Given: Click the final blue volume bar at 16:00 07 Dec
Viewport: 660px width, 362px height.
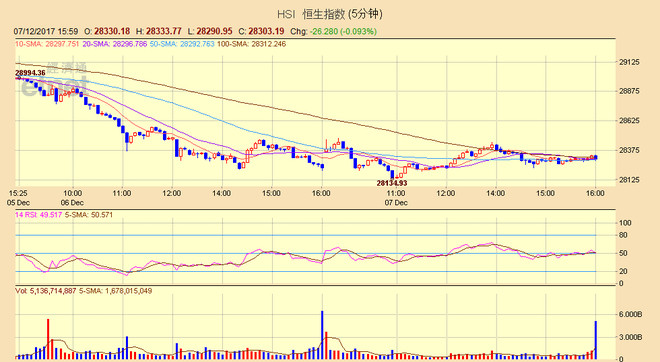Looking at the screenshot, I should coord(596,340).
